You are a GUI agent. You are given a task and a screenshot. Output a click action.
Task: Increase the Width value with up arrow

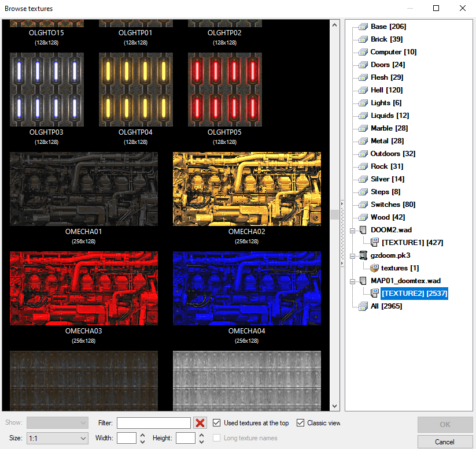[x=142, y=435]
